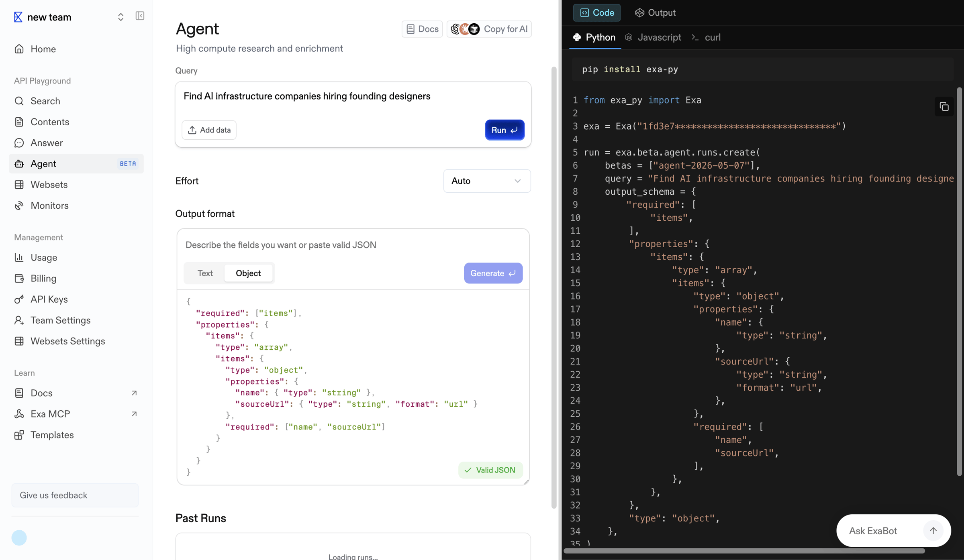Click line 3 API key code line
The image size is (964, 560).
pyautogui.click(x=715, y=126)
